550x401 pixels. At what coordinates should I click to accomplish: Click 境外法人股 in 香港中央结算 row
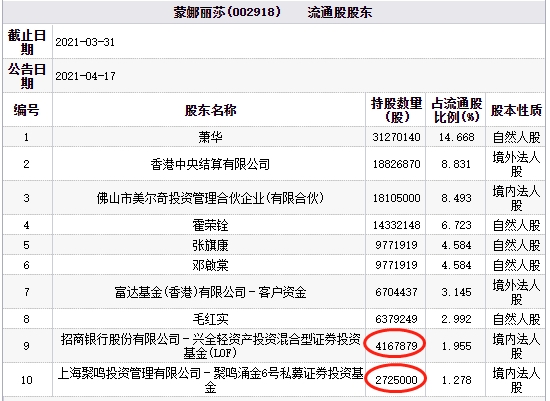click(516, 164)
